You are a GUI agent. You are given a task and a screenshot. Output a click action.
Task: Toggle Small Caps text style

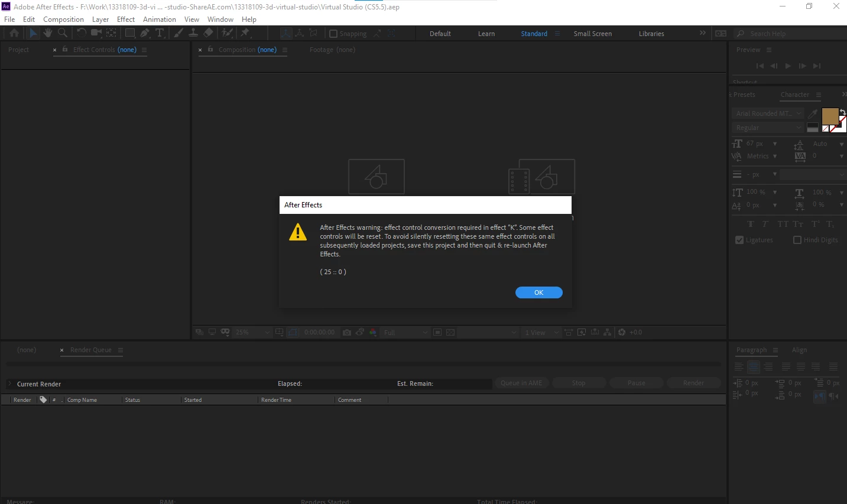(798, 224)
